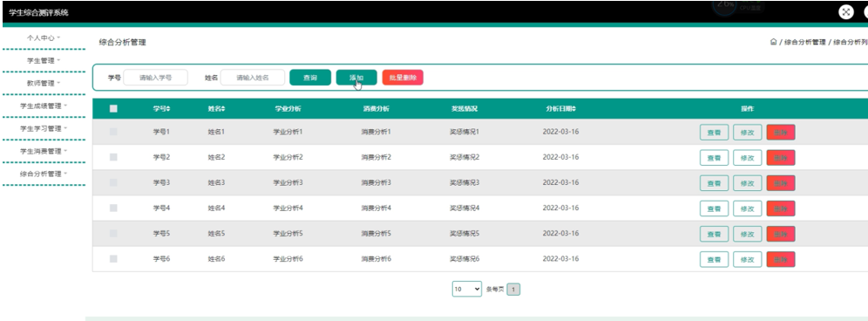Click the 消费分析 column header

click(376, 109)
